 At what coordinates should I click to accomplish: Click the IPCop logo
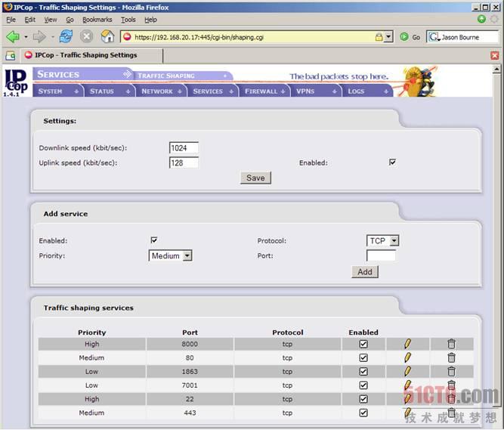16,82
